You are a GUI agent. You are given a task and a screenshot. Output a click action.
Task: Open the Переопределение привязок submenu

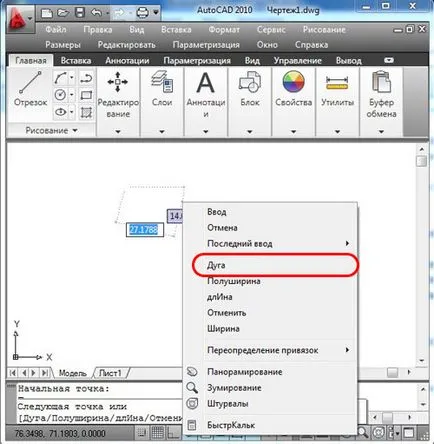coord(271,350)
